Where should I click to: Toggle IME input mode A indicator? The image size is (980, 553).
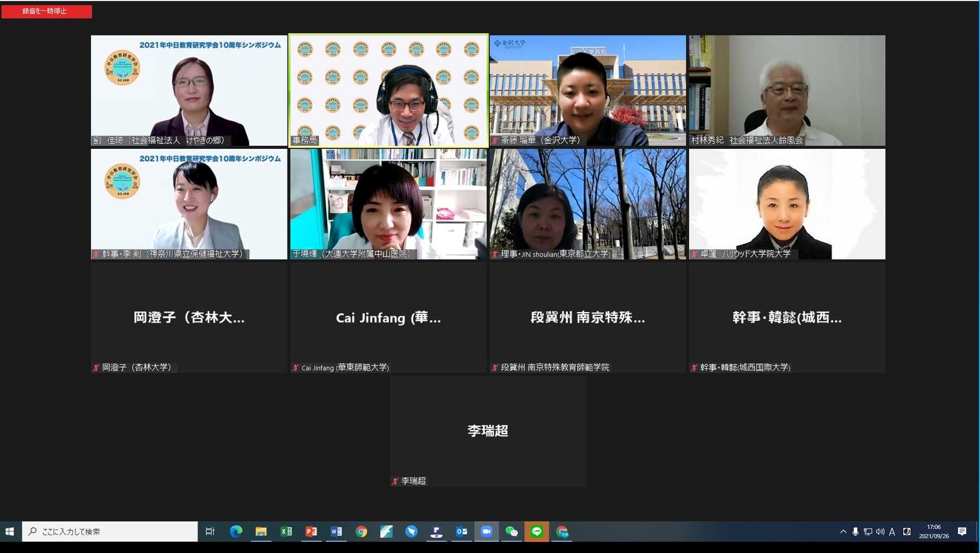click(x=892, y=532)
